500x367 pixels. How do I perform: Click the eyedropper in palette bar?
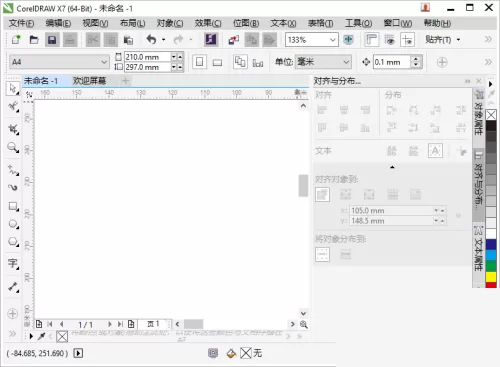click(x=41, y=336)
